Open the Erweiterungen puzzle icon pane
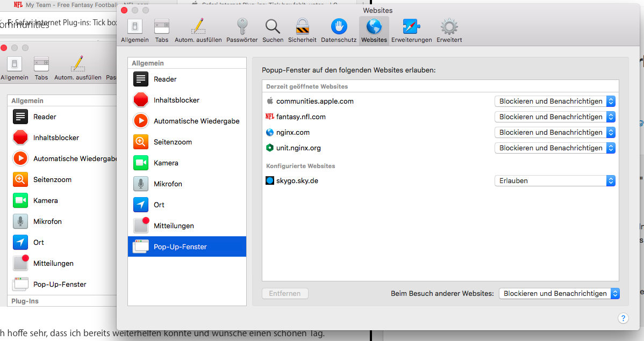 point(411,30)
